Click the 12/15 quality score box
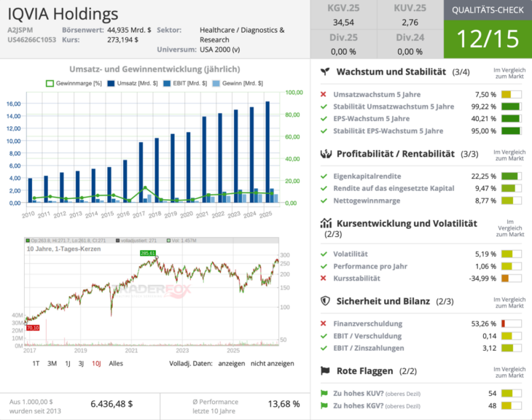532x420 pixels. click(488, 39)
